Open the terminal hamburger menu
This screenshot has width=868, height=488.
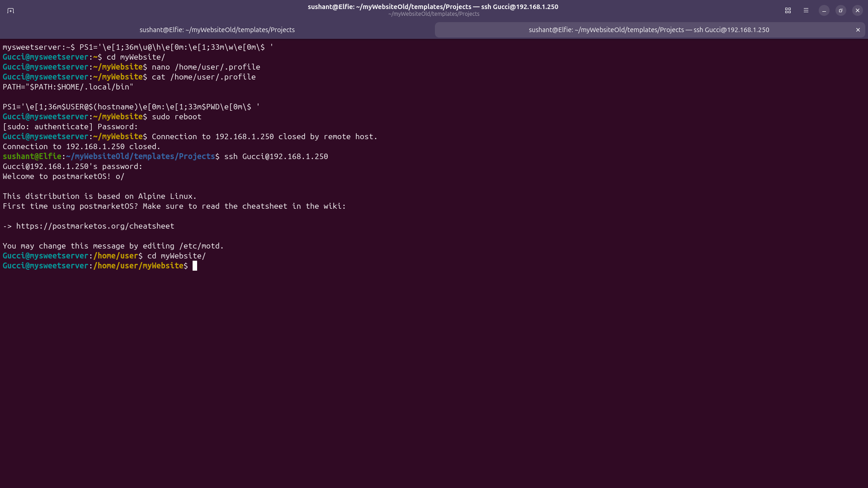tap(806, 10)
